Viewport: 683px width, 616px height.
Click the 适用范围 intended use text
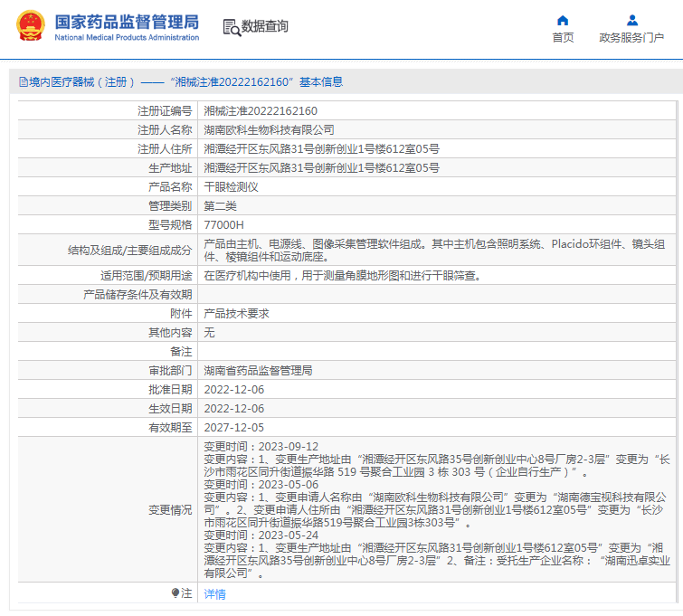342,275
